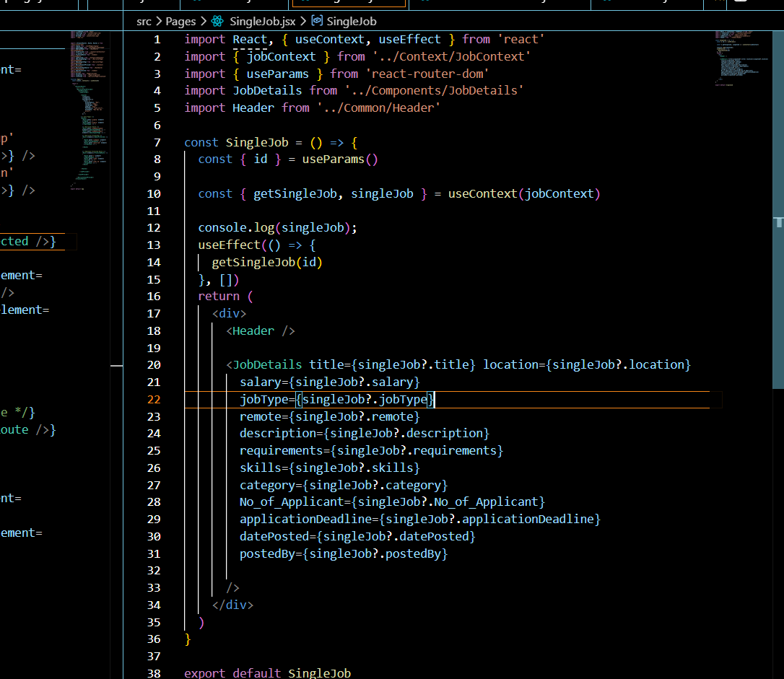This screenshot has height=679, width=784.
Task: Click the self-closing '/>' on line 33
Action: click(233, 588)
